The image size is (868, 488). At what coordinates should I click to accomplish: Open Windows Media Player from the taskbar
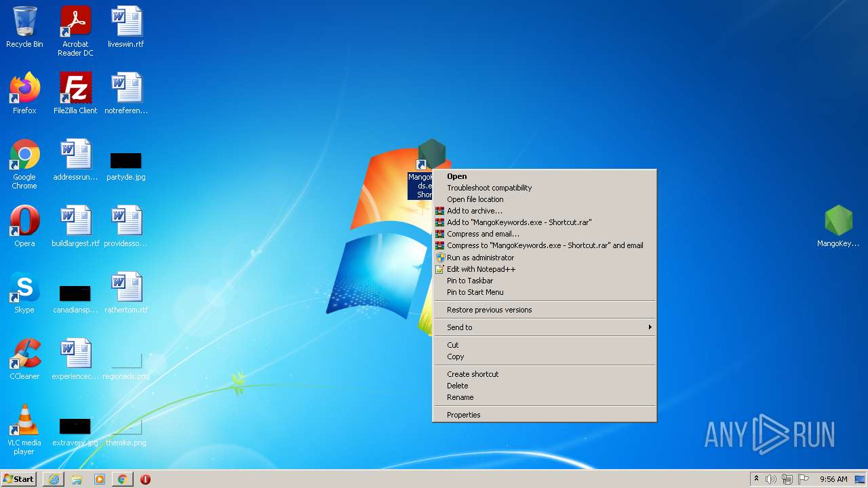pos(100,479)
